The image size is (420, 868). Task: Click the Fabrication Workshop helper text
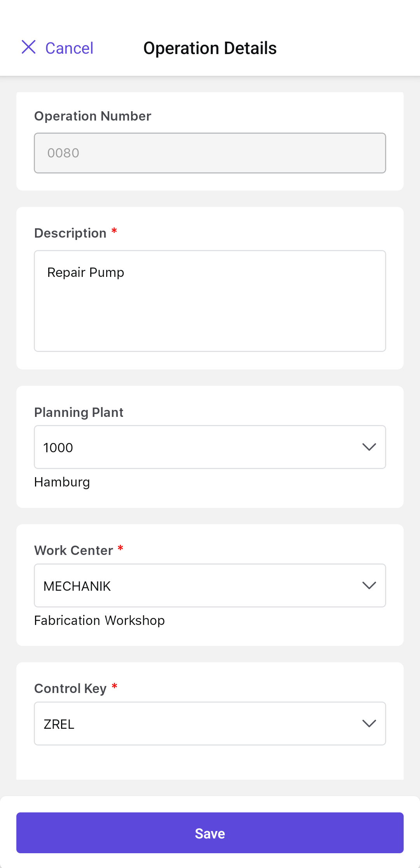pos(100,620)
